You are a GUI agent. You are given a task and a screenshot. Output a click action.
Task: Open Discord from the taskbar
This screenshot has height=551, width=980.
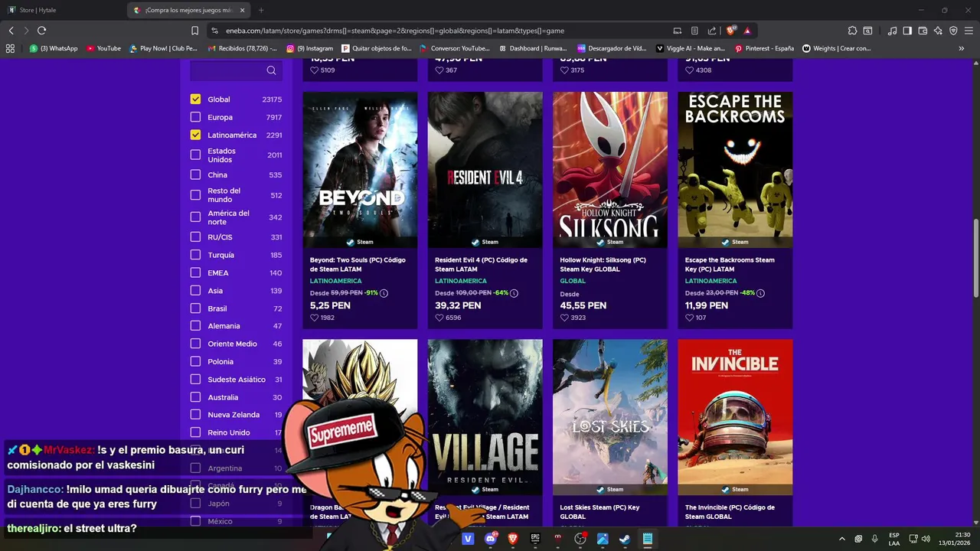coord(491,539)
